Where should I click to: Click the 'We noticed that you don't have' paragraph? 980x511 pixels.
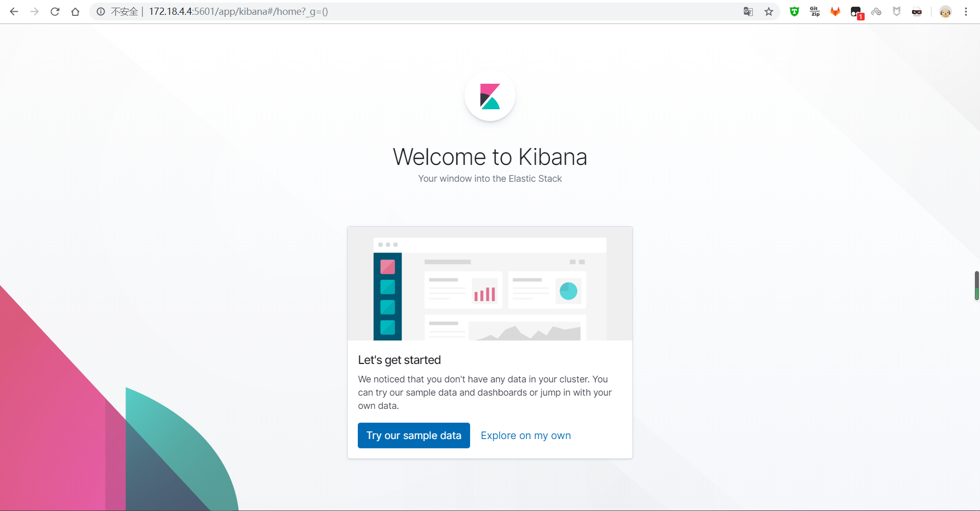[x=485, y=393]
